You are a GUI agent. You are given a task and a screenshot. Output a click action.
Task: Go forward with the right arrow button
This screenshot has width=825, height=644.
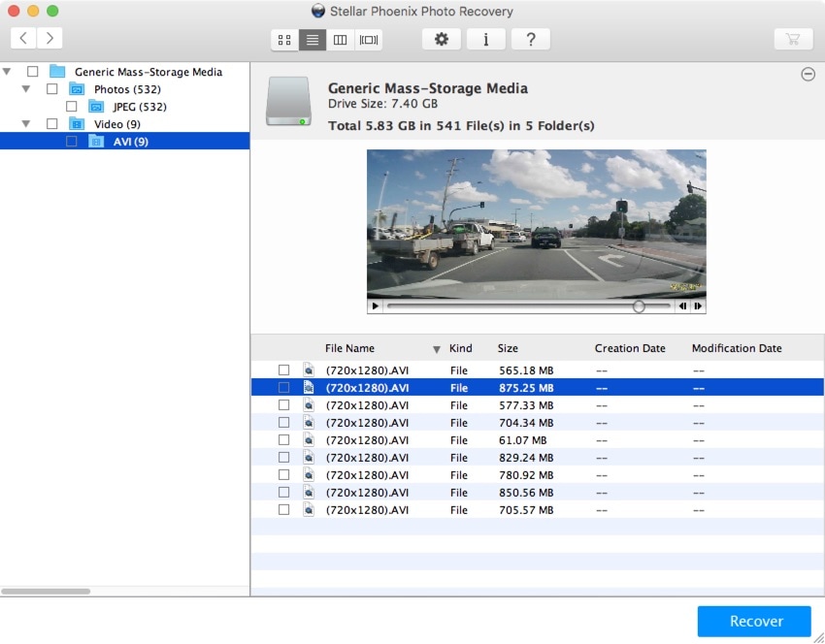[49, 39]
